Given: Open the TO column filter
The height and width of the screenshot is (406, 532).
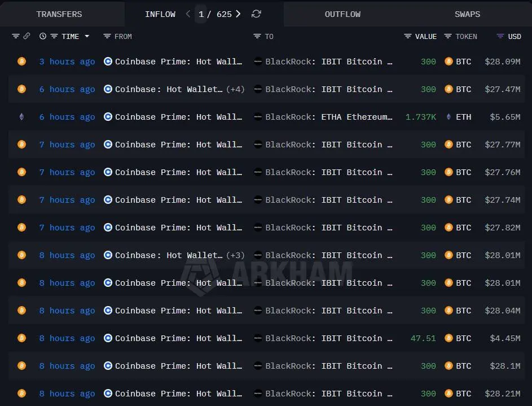Looking at the screenshot, I should point(257,36).
